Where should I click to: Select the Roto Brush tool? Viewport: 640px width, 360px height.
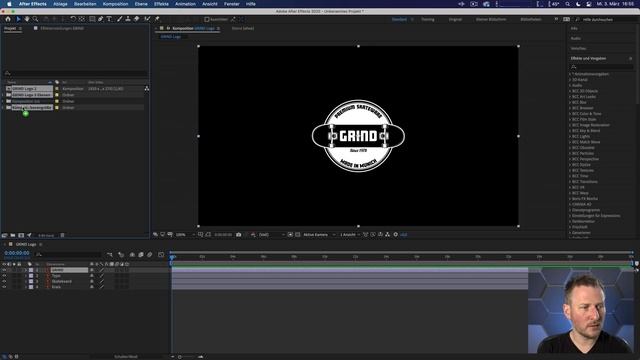(x=147, y=19)
